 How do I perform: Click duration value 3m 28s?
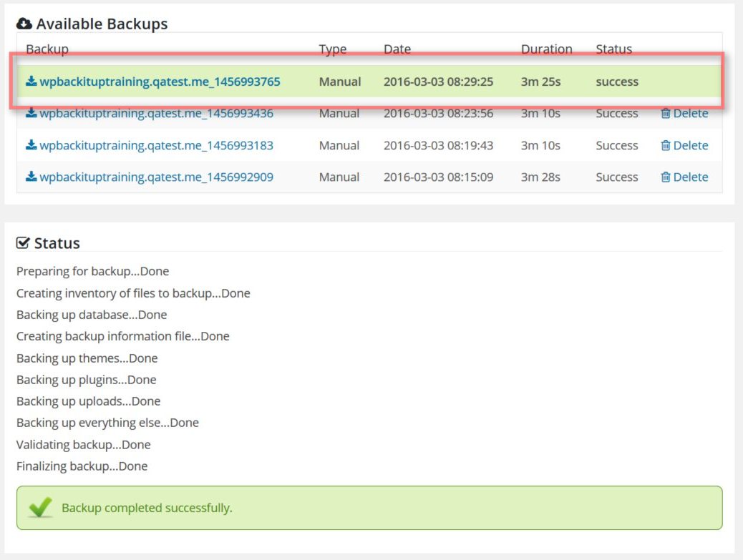540,177
